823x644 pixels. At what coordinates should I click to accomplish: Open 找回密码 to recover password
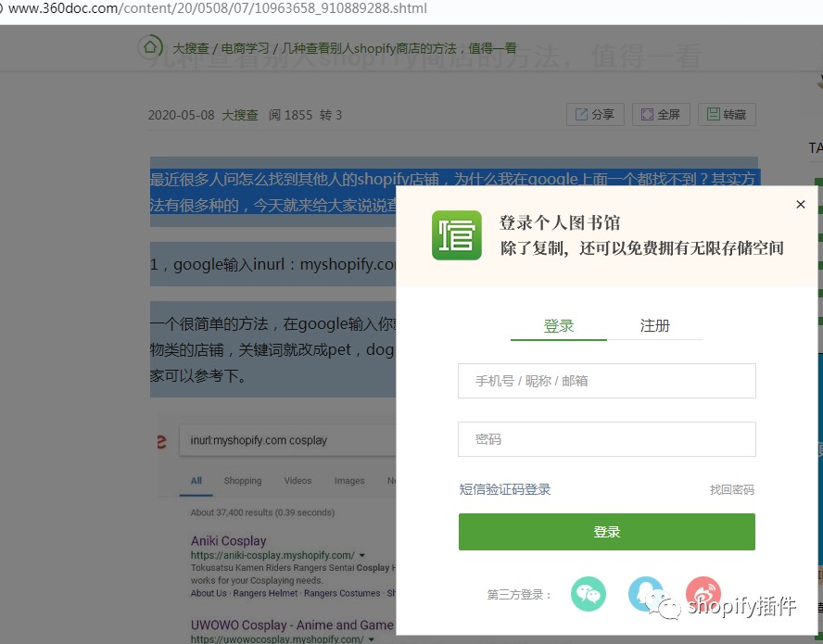pyautogui.click(x=731, y=488)
